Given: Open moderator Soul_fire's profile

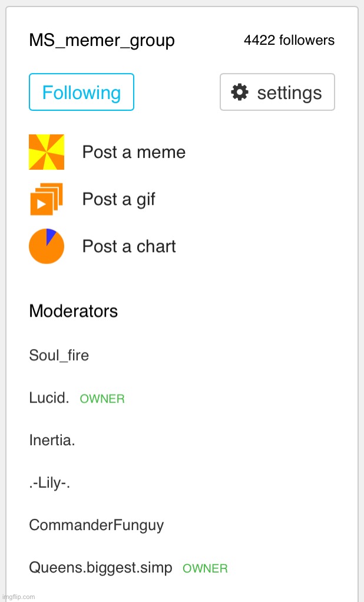Looking at the screenshot, I should (59, 356).
